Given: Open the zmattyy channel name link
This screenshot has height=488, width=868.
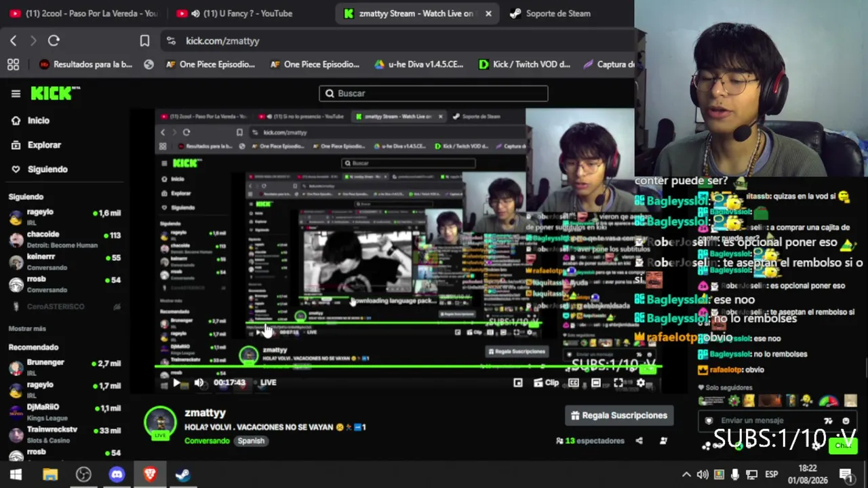Looking at the screenshot, I should coord(205,413).
